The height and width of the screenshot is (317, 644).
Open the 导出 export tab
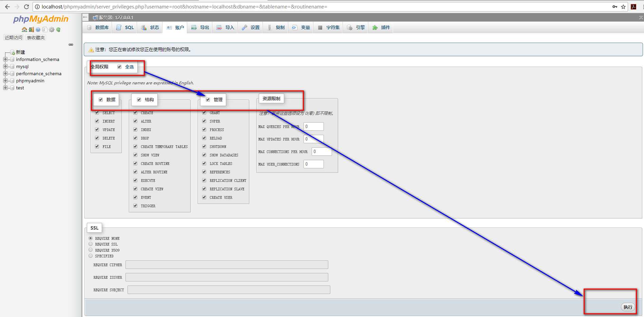pyautogui.click(x=200, y=27)
